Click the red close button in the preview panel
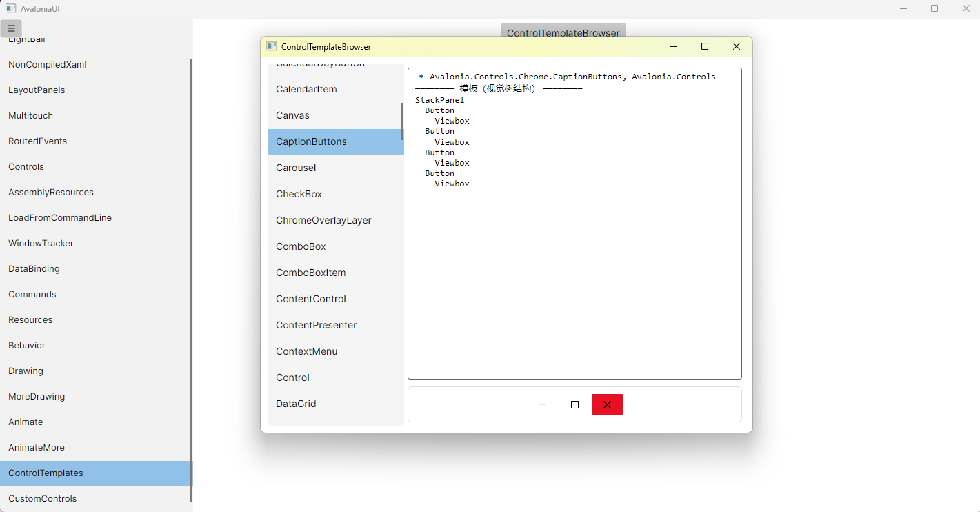This screenshot has height=512, width=980. pos(607,404)
